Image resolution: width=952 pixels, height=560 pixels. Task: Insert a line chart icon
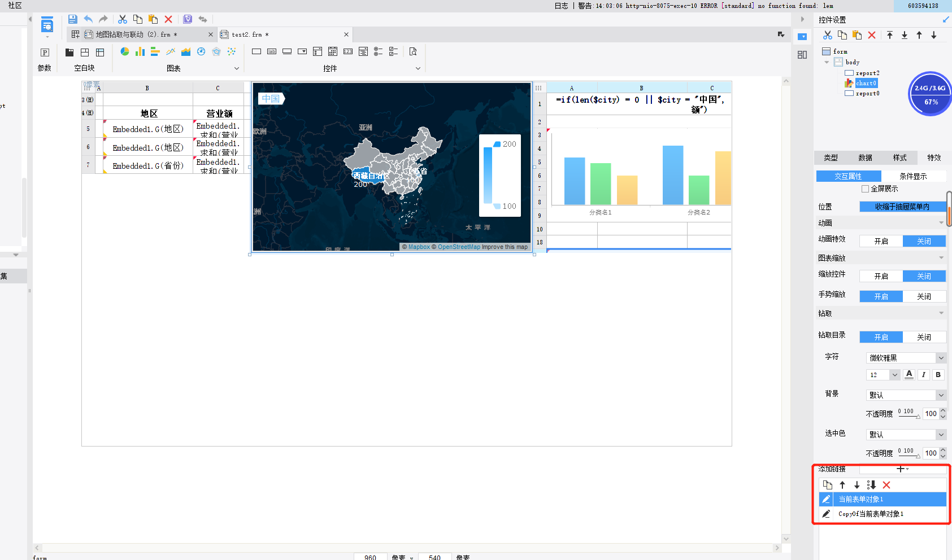pyautogui.click(x=171, y=51)
